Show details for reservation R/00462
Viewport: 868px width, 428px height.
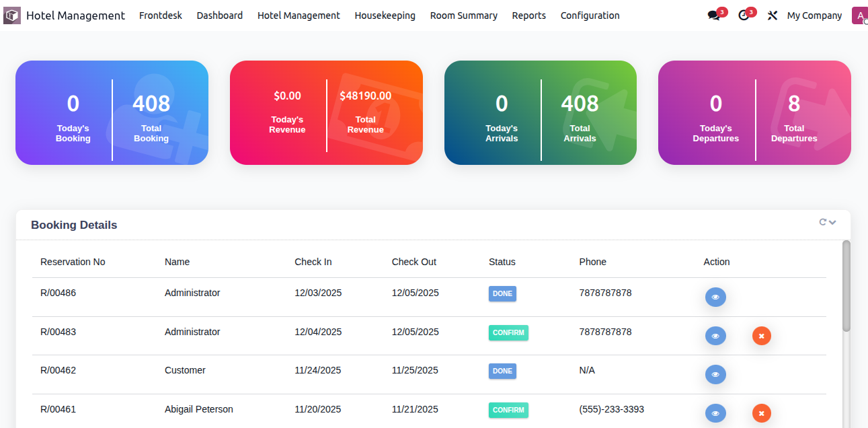[715, 375]
